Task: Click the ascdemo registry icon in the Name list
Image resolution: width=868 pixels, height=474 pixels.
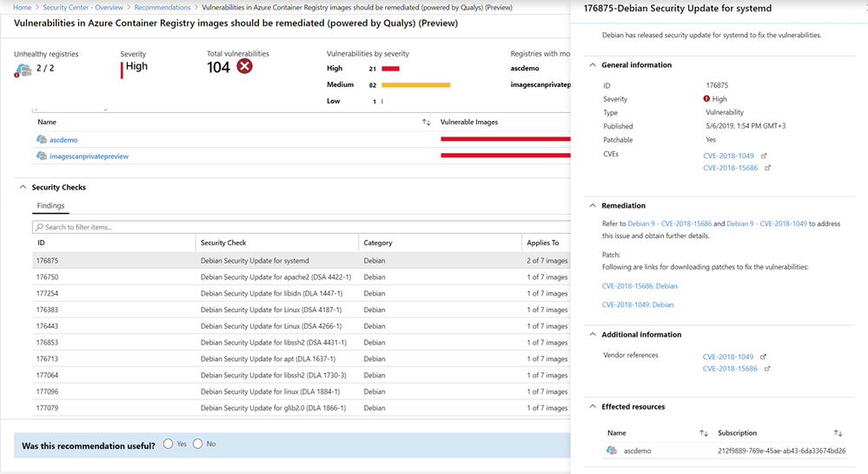Action: click(x=42, y=140)
